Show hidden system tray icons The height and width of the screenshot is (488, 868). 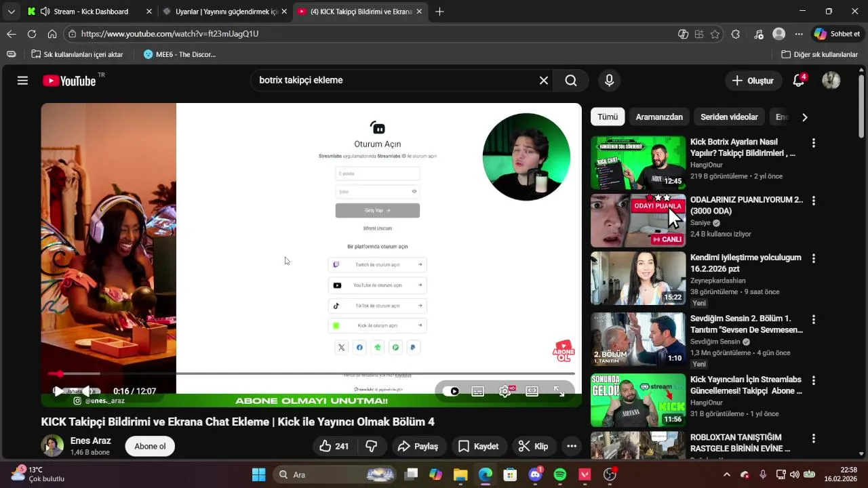726,474
